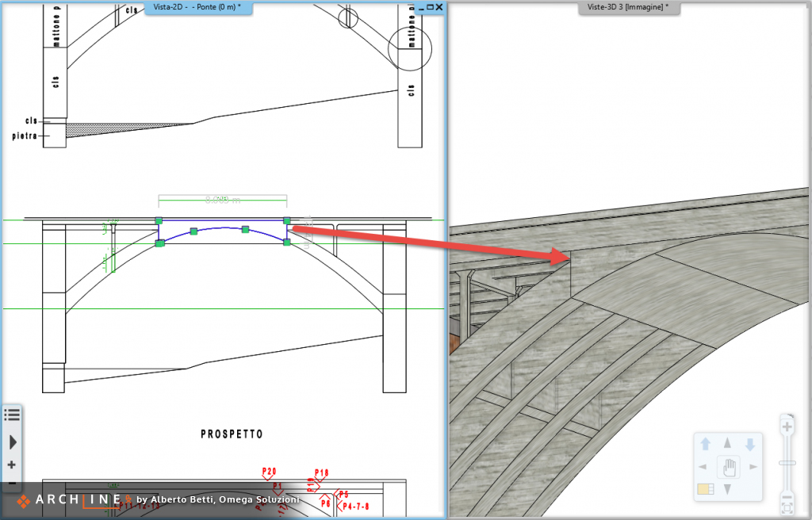This screenshot has width=812, height=520.
Task: Click the gray up triangle in the 3D navigator
Action: 728,443
